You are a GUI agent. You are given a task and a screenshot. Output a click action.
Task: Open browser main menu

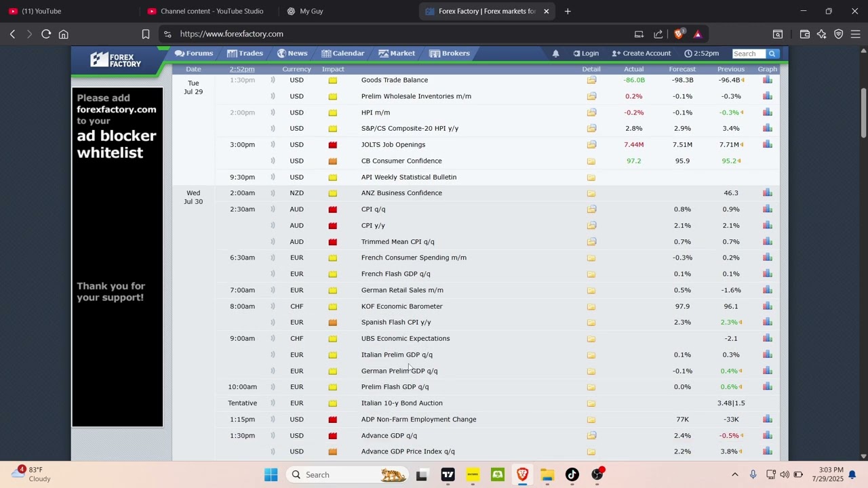pyautogui.click(x=855, y=34)
